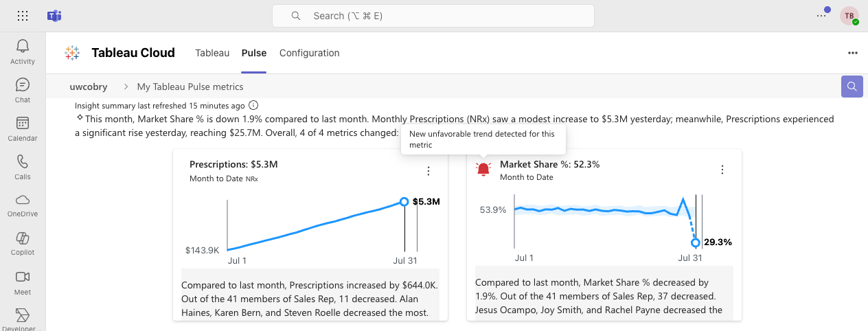868x331 pixels.
Task: Click the insight summary sparkle icon
Action: coord(80,118)
